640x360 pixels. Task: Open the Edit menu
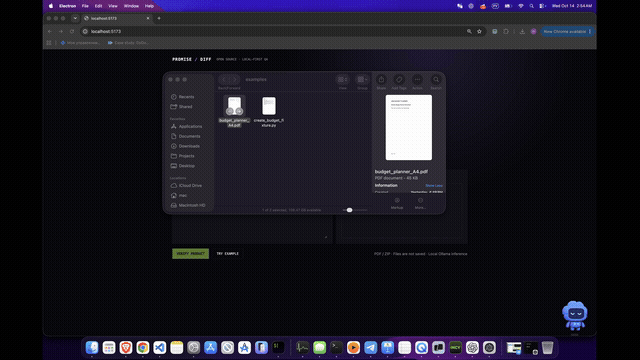coord(98,6)
